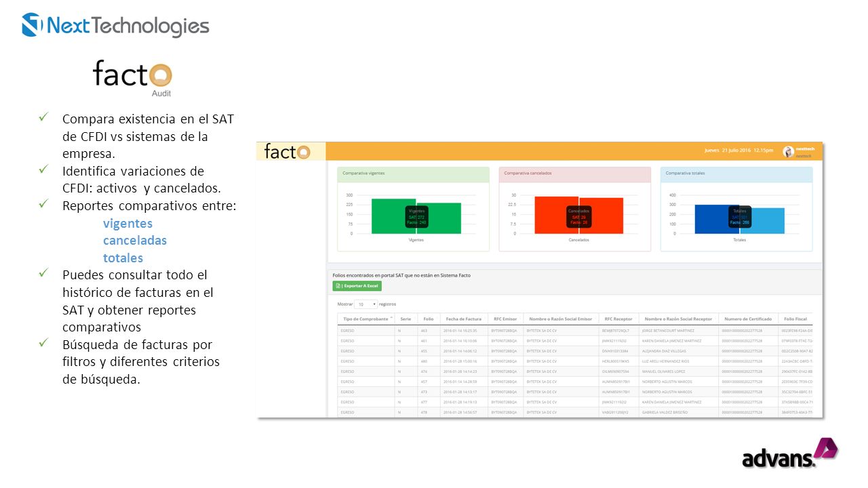Select the row with folio 461
The width and height of the screenshot is (868, 488).
[x=575, y=340]
